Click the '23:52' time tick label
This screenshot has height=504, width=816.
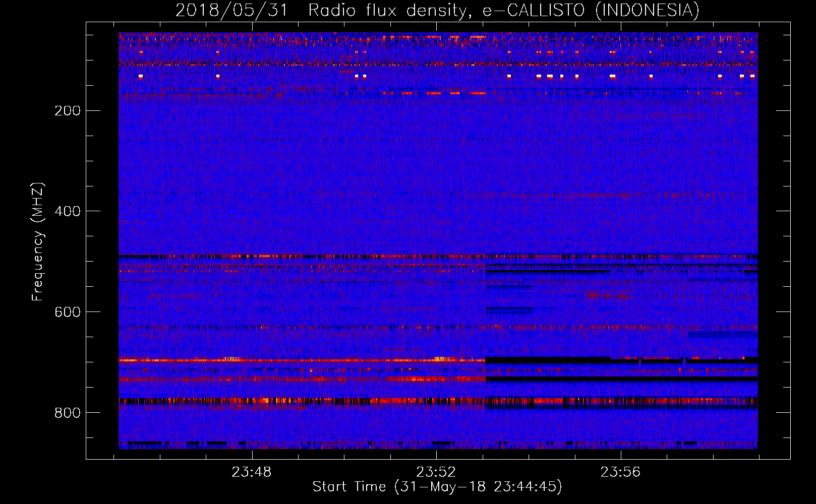tap(436, 472)
